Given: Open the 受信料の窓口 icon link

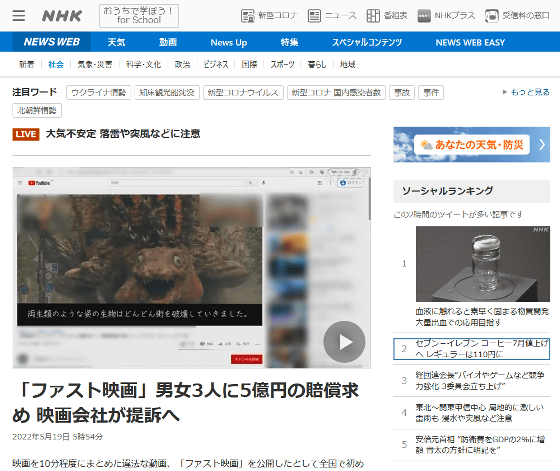Looking at the screenshot, I should 517,16.
